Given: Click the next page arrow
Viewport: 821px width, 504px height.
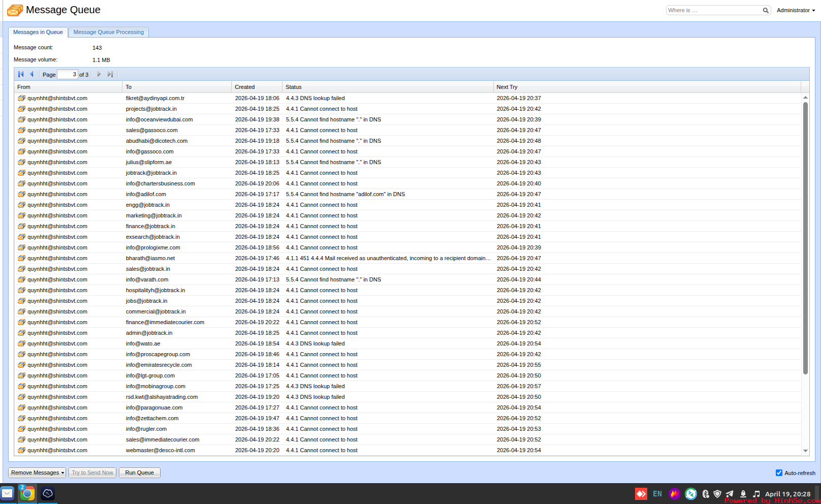Looking at the screenshot, I should [99, 74].
